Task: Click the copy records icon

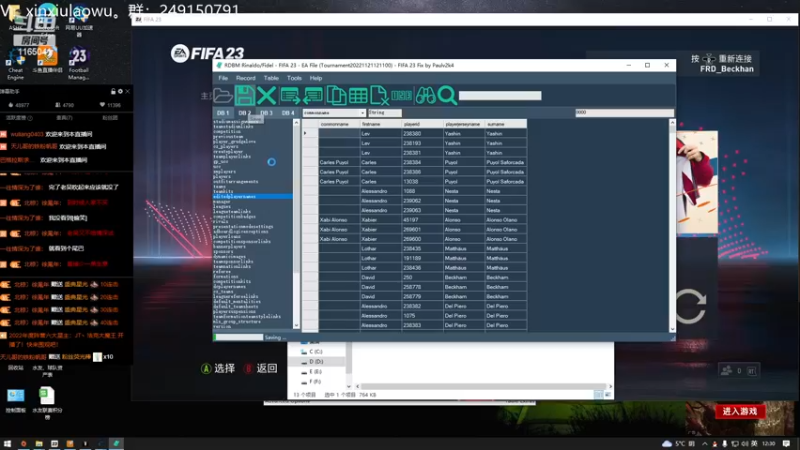Action: 336,95
